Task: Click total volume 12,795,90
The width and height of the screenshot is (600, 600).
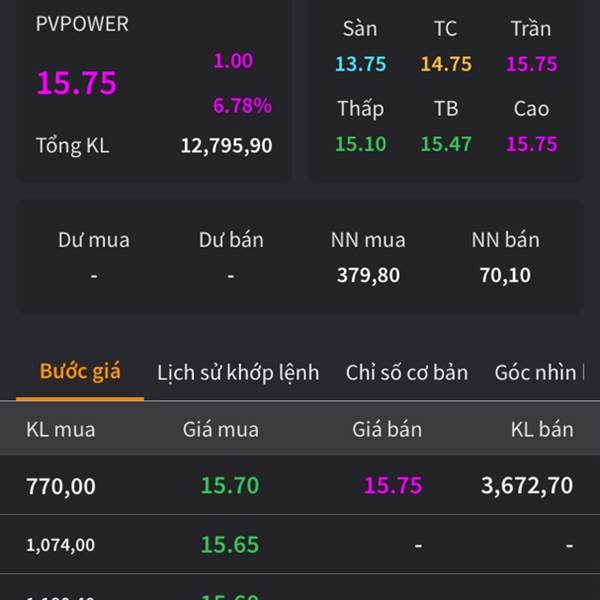Action: point(226,146)
